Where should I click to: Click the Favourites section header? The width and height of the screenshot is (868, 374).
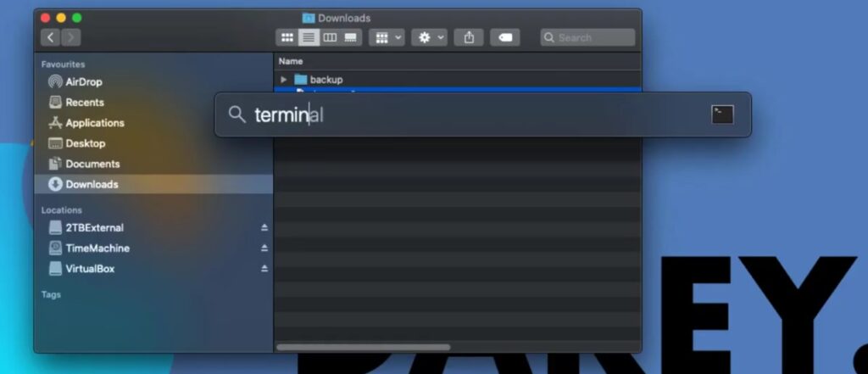[x=63, y=64]
